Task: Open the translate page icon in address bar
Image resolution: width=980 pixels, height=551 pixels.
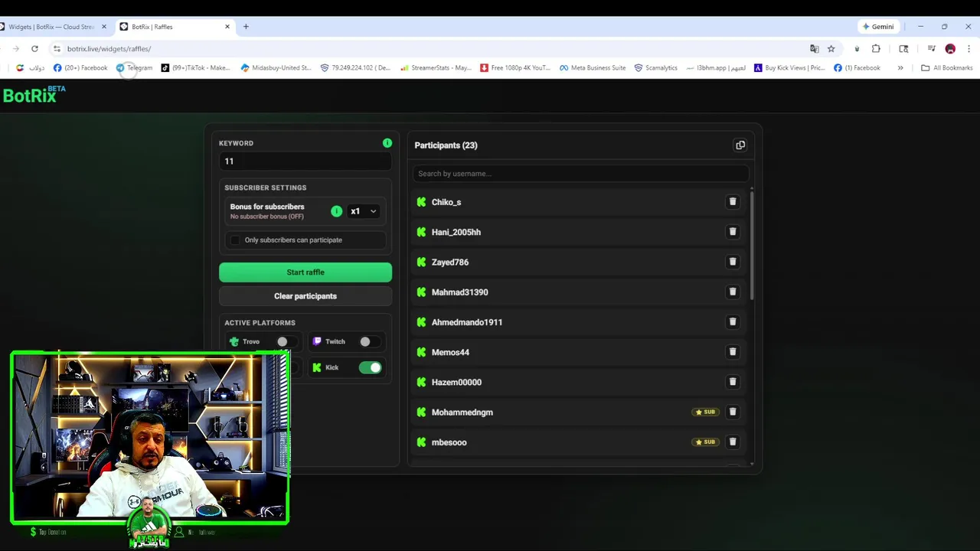Action: click(814, 48)
